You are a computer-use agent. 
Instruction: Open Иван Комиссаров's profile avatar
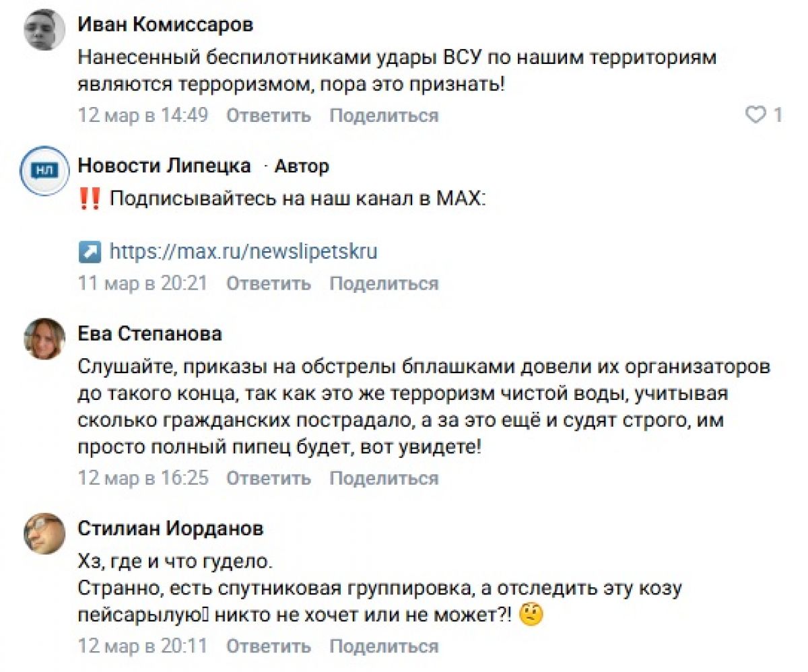[x=44, y=30]
